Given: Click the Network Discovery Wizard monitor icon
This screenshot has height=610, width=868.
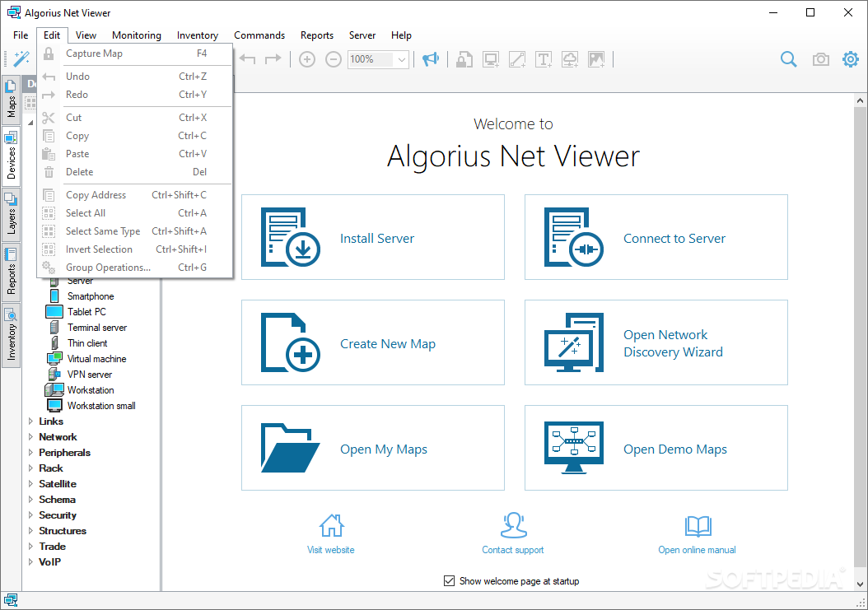Looking at the screenshot, I should [574, 342].
